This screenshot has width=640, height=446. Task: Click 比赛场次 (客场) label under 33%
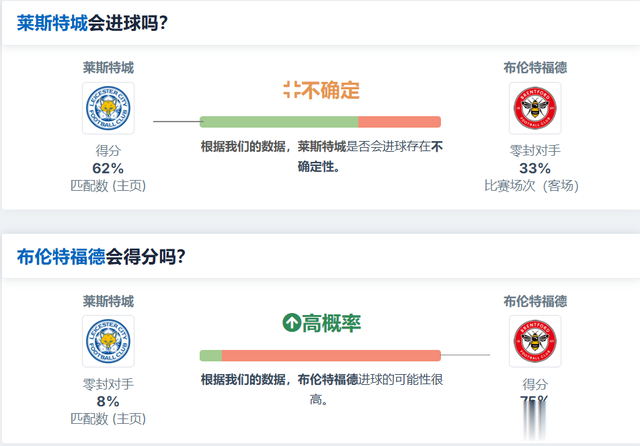(531, 186)
